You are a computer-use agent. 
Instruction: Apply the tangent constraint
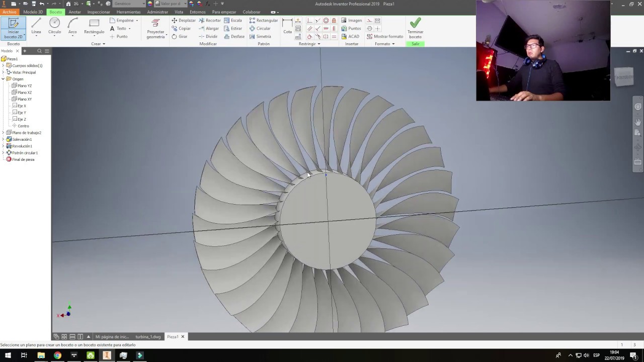[x=310, y=37]
